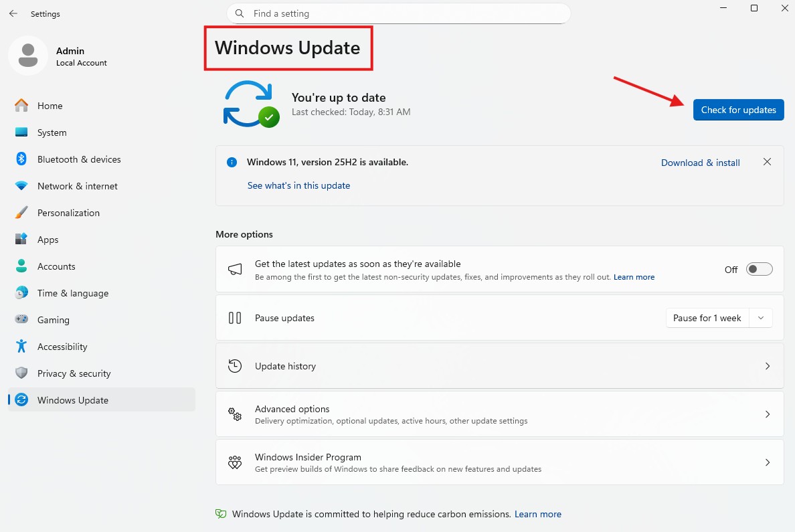
Task: Click the Network & internet Wi-Fi icon
Action: [x=21, y=186]
